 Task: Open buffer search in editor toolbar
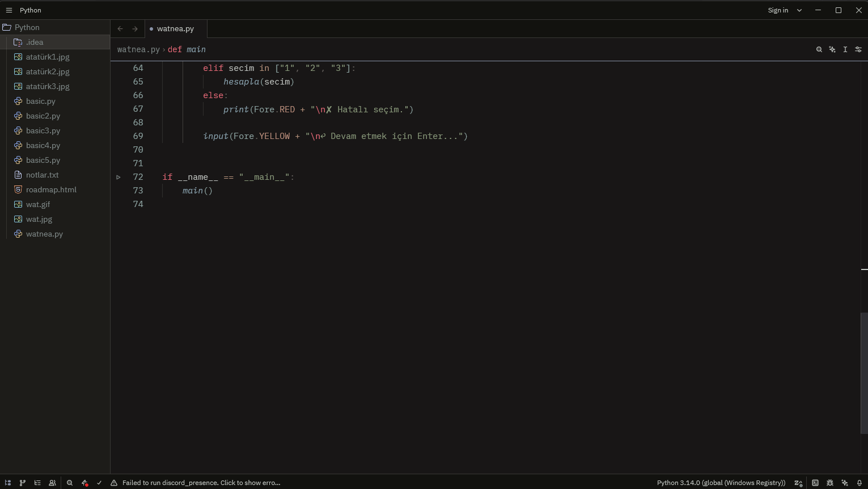[x=819, y=49]
